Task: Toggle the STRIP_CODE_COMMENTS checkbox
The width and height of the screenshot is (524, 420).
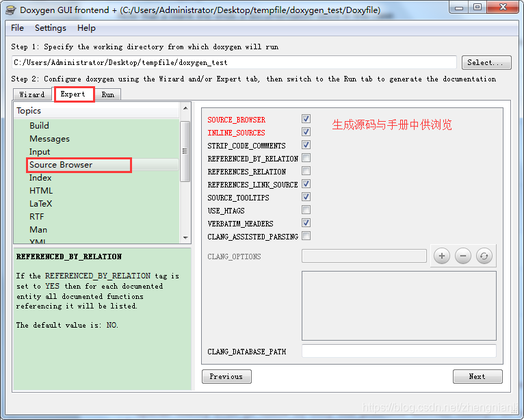Action: click(306, 145)
